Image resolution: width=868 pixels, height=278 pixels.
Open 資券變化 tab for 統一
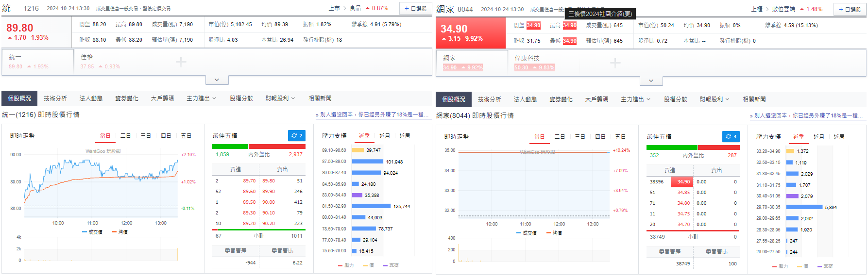(127, 98)
